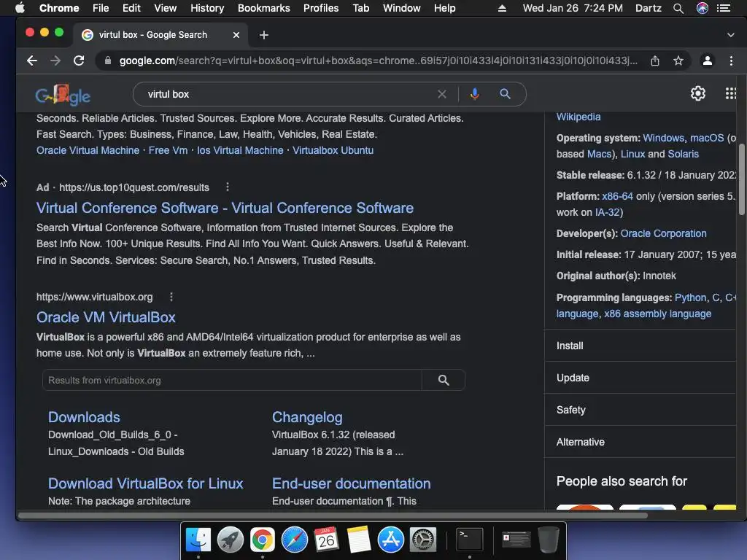The image size is (747, 560).
Task: Open the Apple menu
Action: pyautogui.click(x=20, y=8)
